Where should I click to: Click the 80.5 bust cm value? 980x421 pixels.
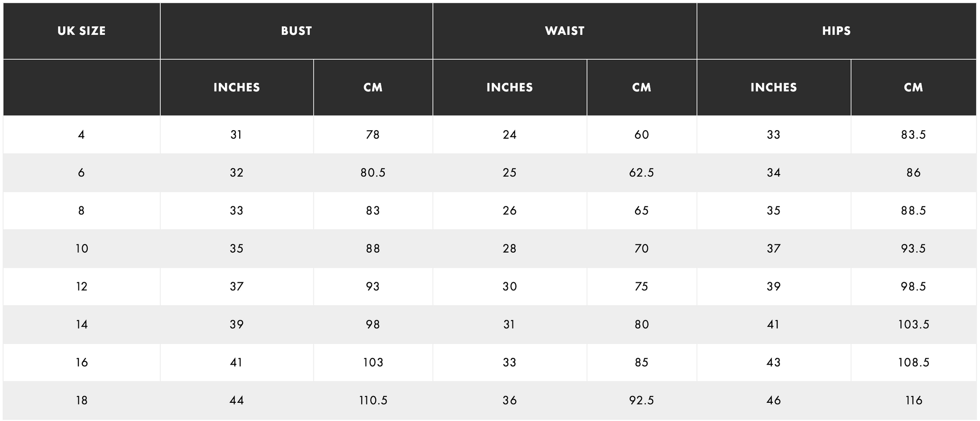coord(373,173)
